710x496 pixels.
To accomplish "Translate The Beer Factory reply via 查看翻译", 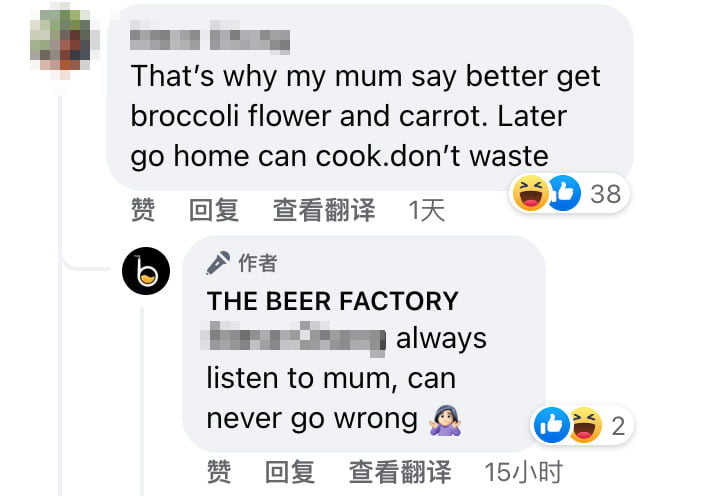I will coord(400,472).
